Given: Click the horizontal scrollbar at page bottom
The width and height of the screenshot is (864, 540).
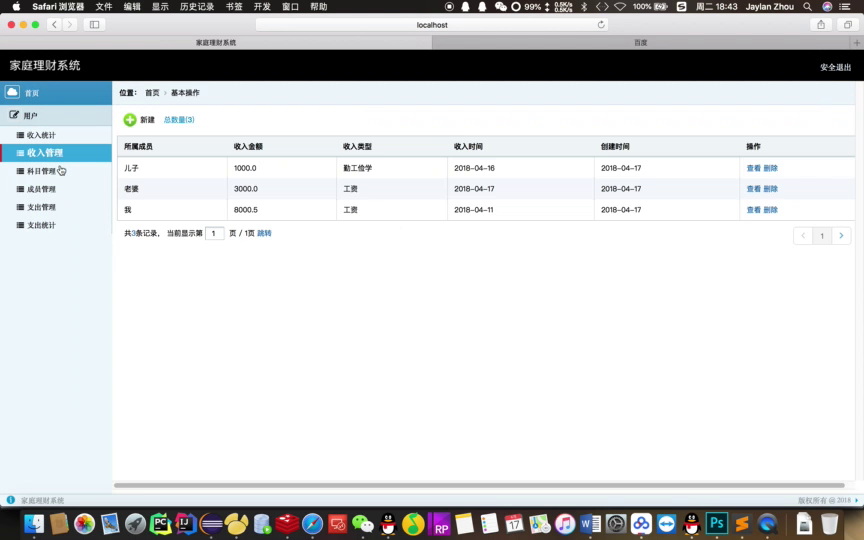Looking at the screenshot, I should tap(479, 485).
